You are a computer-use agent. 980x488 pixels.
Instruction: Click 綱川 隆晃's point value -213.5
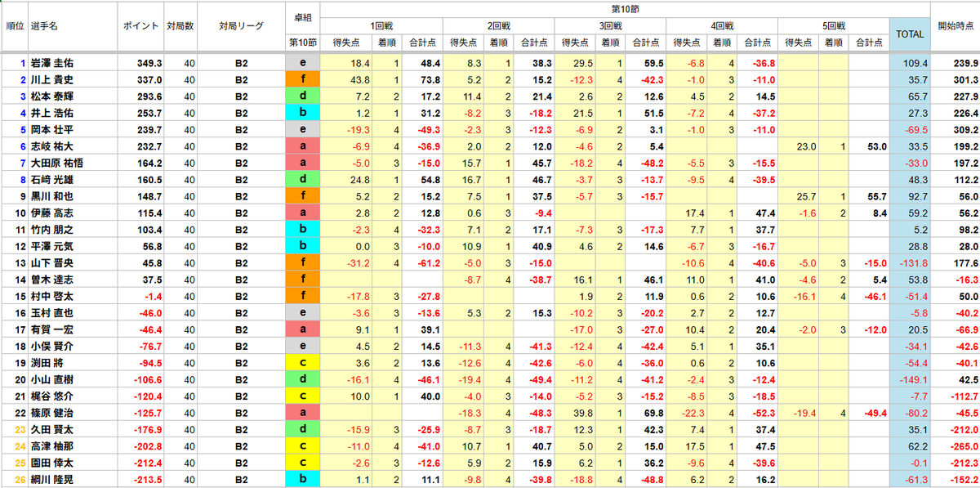point(147,479)
